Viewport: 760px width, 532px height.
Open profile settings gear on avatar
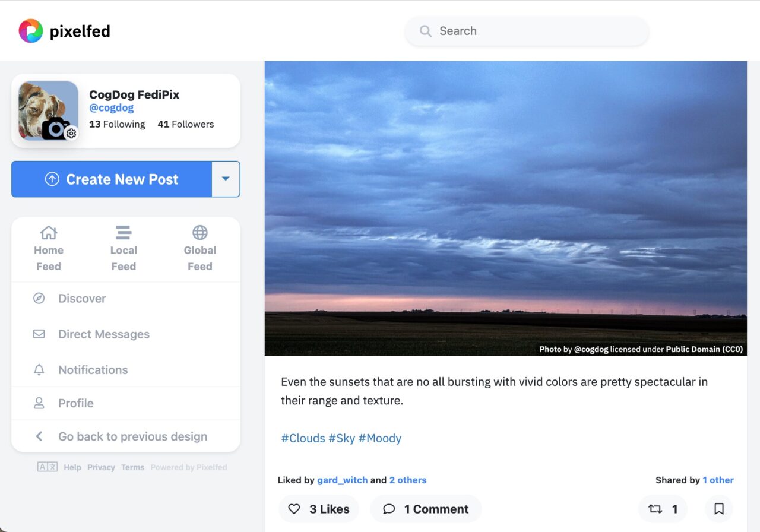(71, 134)
